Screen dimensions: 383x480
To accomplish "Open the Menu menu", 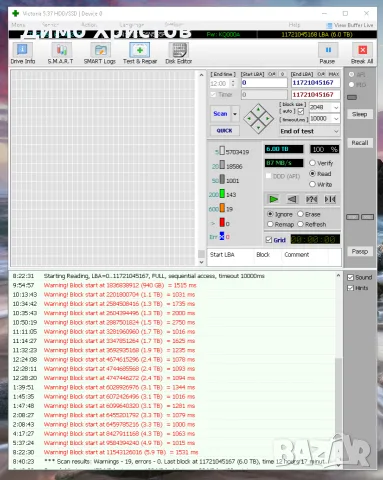I will coord(18,25).
